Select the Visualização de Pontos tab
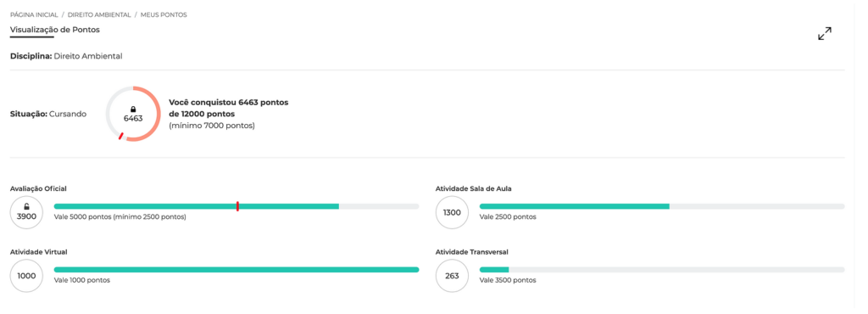The height and width of the screenshot is (314, 868). (x=55, y=30)
